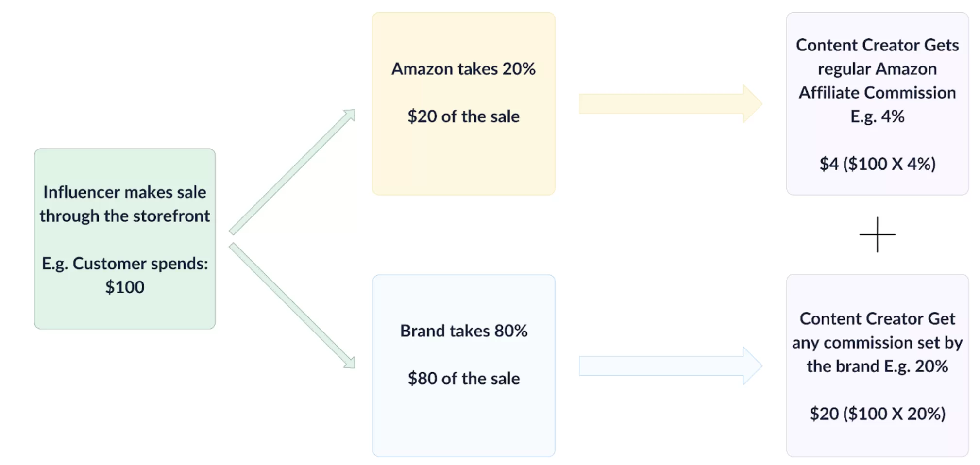Click the green arrow pointing down toward Brand
The width and height of the screenshot is (980, 465).
tap(292, 306)
